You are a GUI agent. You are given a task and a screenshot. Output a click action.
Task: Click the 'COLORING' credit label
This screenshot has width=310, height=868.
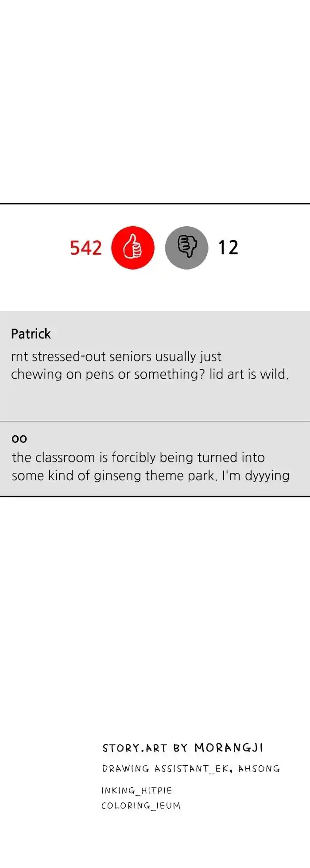(125, 806)
